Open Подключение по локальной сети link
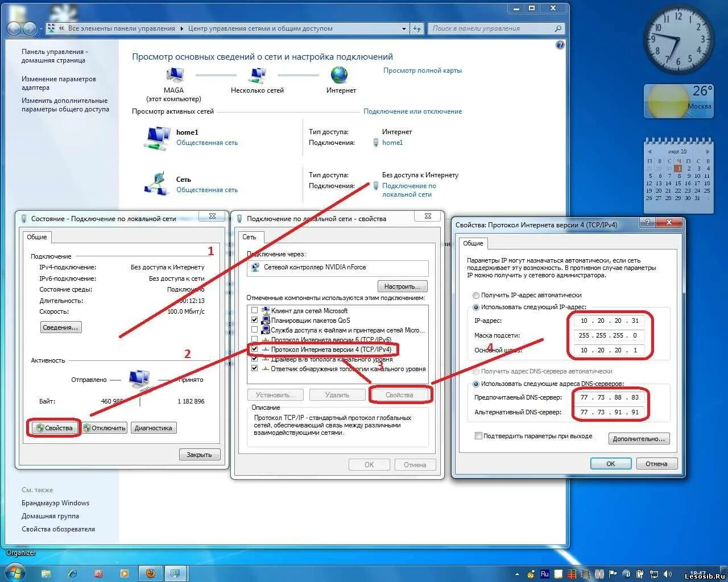Image resolution: width=728 pixels, height=582 pixels. pyautogui.click(x=409, y=190)
